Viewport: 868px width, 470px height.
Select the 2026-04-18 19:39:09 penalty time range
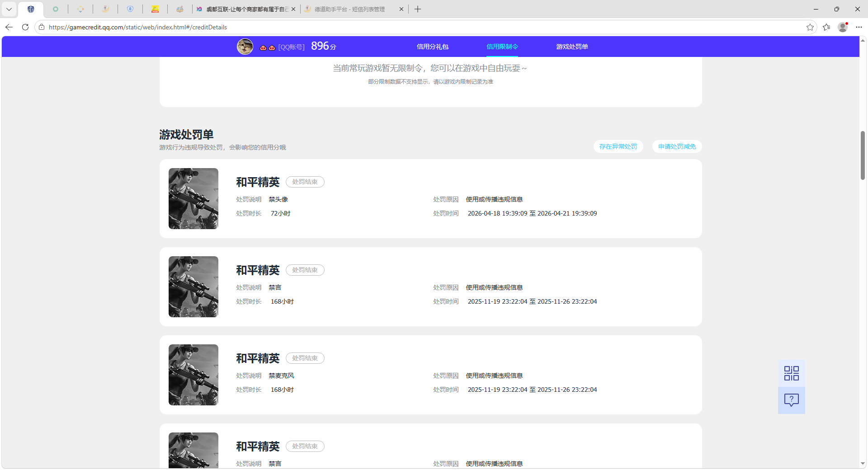pos(532,213)
